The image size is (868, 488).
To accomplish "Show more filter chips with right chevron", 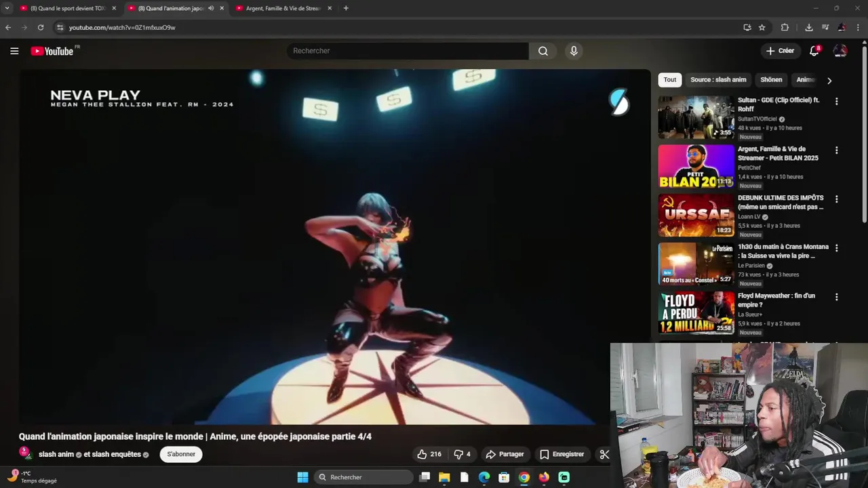I will (x=829, y=80).
